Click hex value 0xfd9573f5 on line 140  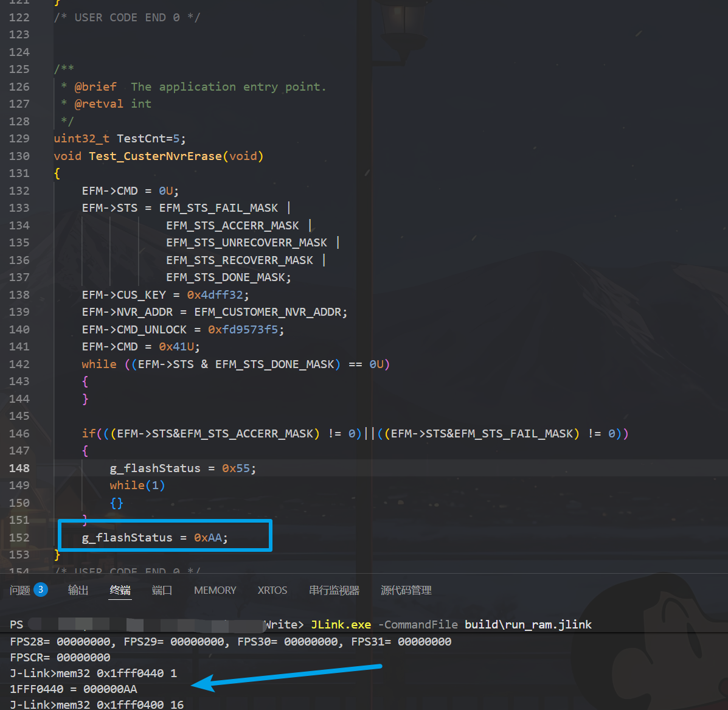(x=243, y=329)
